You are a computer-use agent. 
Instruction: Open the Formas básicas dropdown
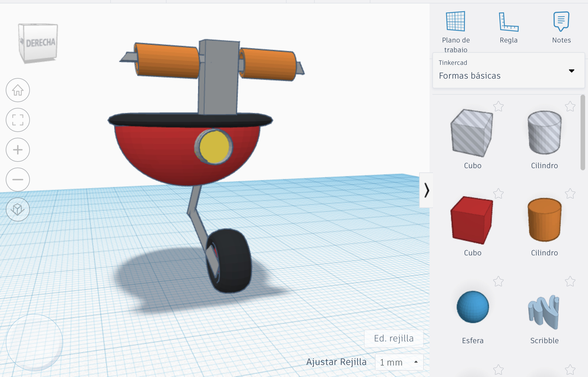571,71
